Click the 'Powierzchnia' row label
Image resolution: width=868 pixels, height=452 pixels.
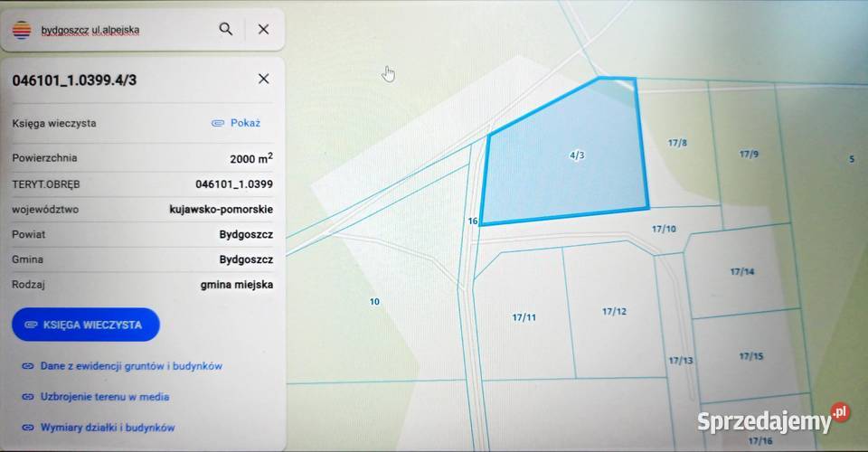pos(44,157)
